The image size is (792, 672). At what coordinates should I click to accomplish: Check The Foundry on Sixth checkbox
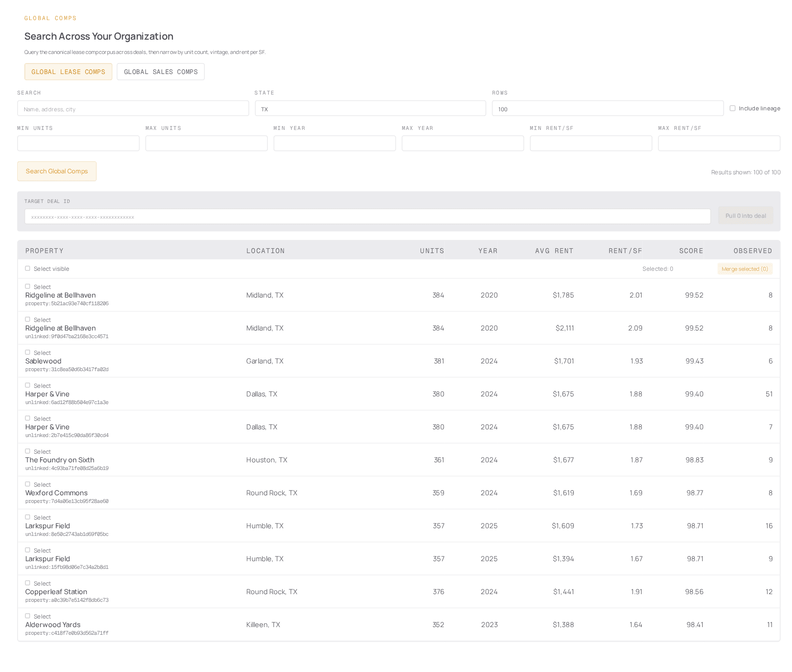click(28, 451)
